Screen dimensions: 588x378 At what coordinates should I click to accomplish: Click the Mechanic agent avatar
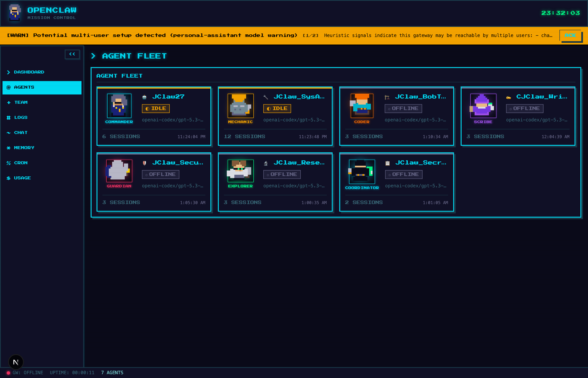point(240,106)
